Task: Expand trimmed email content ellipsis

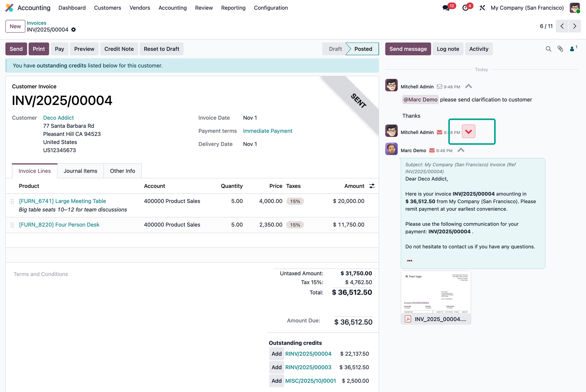Action: [x=410, y=261]
